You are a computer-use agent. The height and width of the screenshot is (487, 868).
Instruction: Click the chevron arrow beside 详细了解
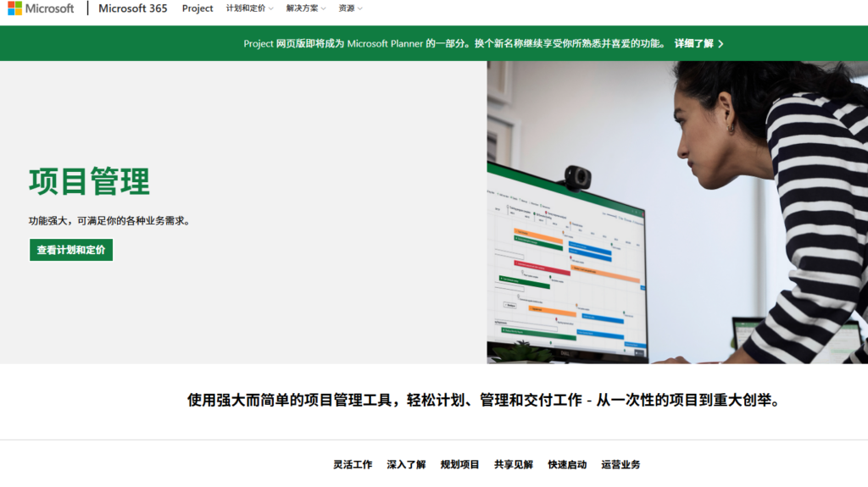pos(721,44)
